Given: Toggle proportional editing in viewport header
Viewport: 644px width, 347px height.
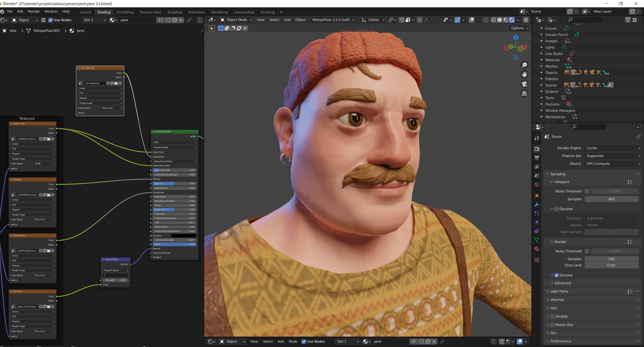Looking at the screenshot, I should [x=420, y=20].
